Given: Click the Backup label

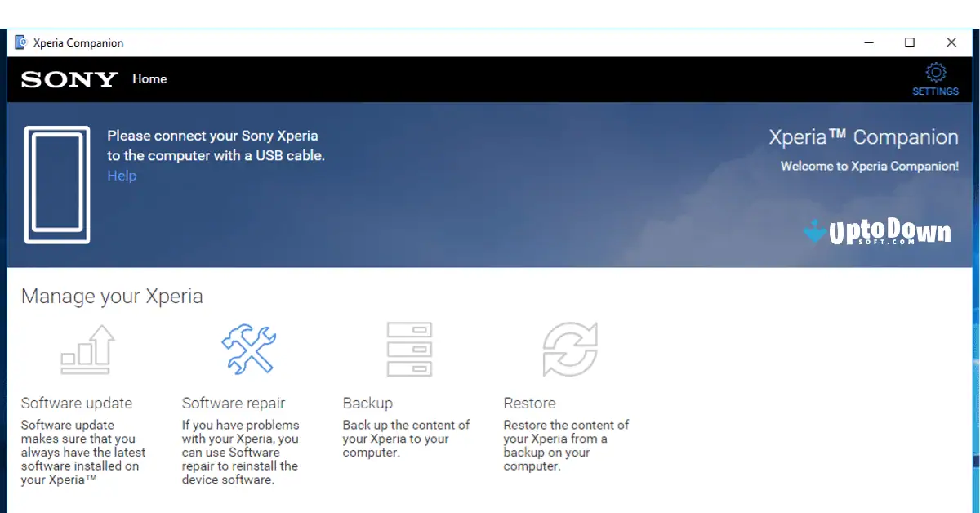Looking at the screenshot, I should pos(367,403).
